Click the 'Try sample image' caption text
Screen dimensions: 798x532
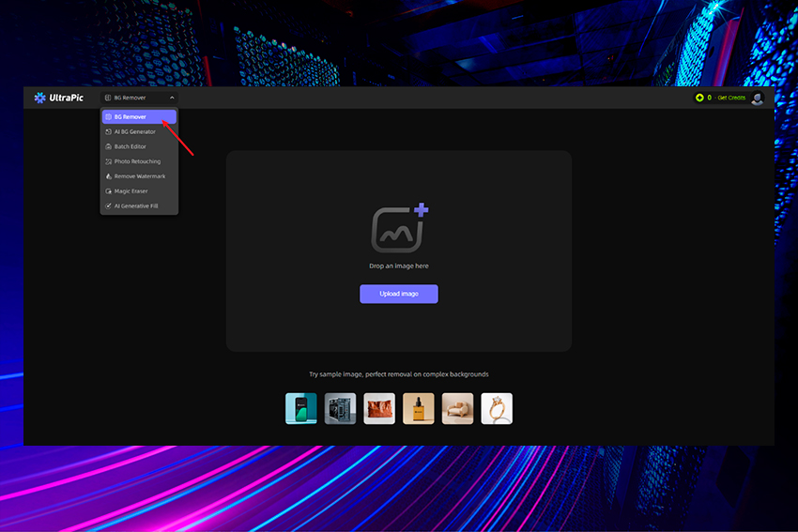click(399, 374)
